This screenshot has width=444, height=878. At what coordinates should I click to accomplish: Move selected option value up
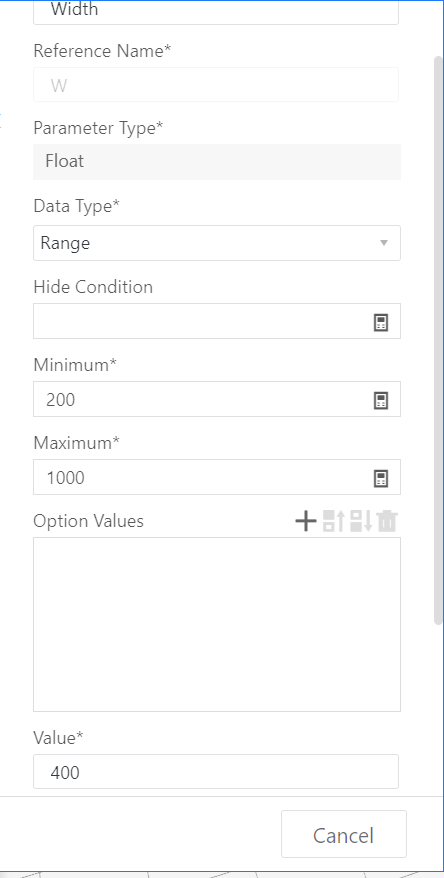[x=333, y=521]
